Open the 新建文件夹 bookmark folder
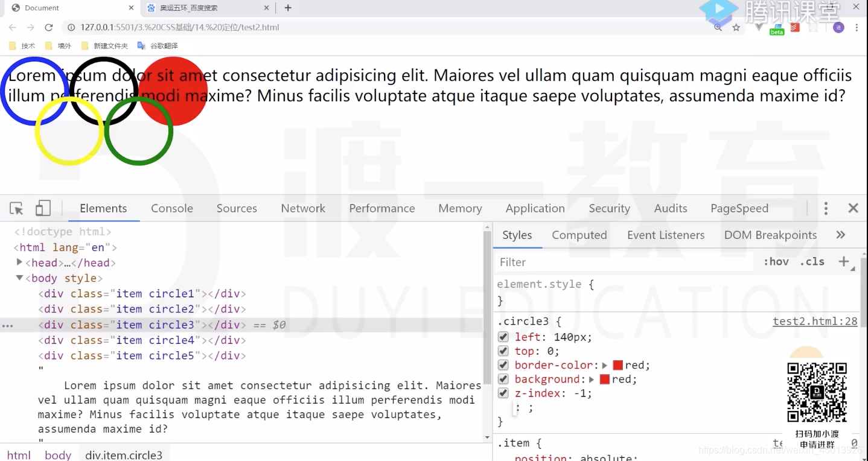Screen dimensions: 868x461 [x=104, y=46]
